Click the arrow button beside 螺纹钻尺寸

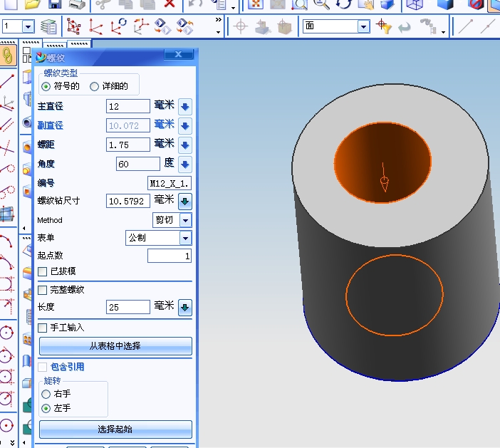coord(185,201)
